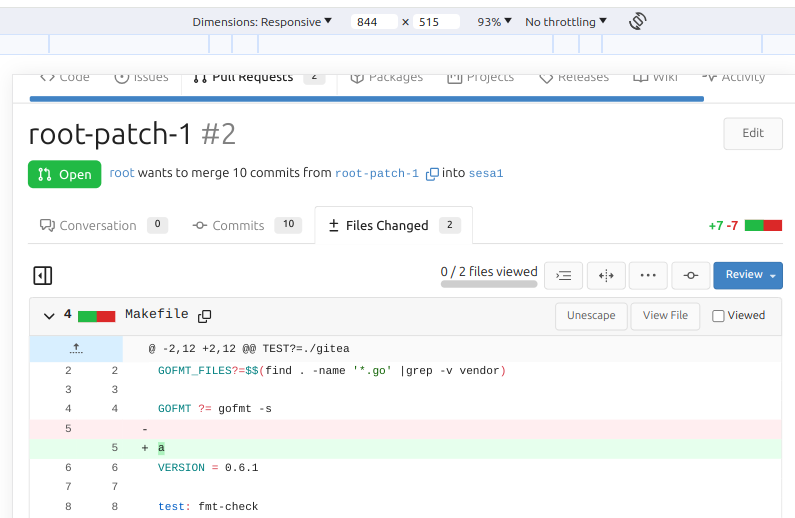This screenshot has height=518, width=795.
Task: Open the three-dots diff options menu
Action: (648, 275)
